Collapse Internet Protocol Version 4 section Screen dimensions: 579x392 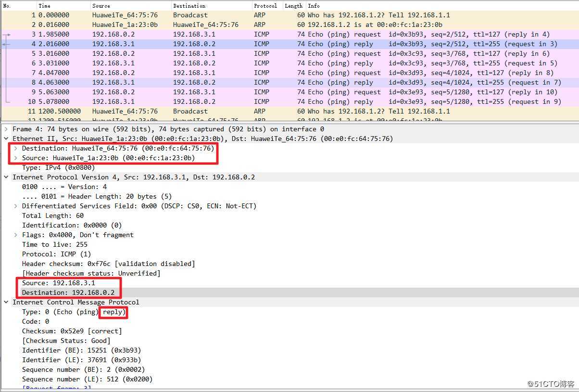(6, 177)
